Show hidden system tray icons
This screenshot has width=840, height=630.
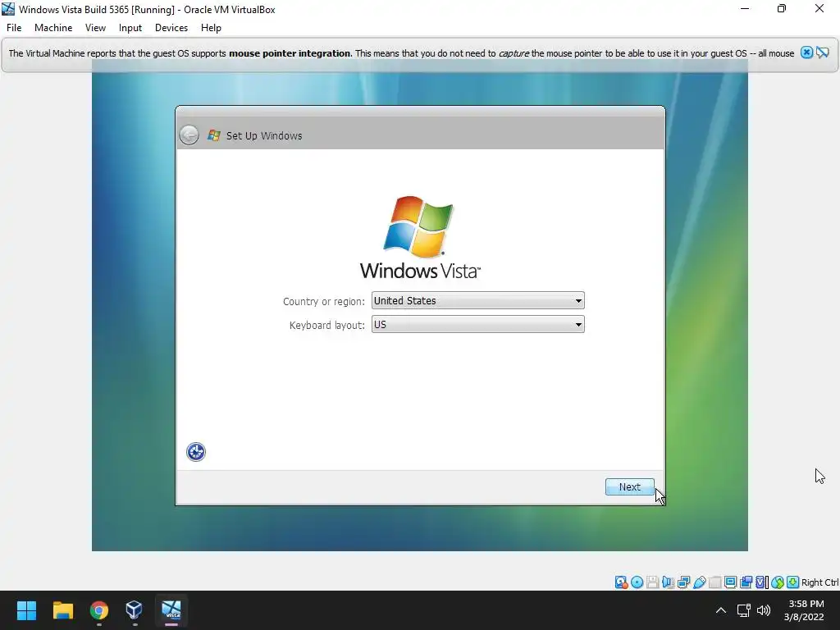(721, 610)
